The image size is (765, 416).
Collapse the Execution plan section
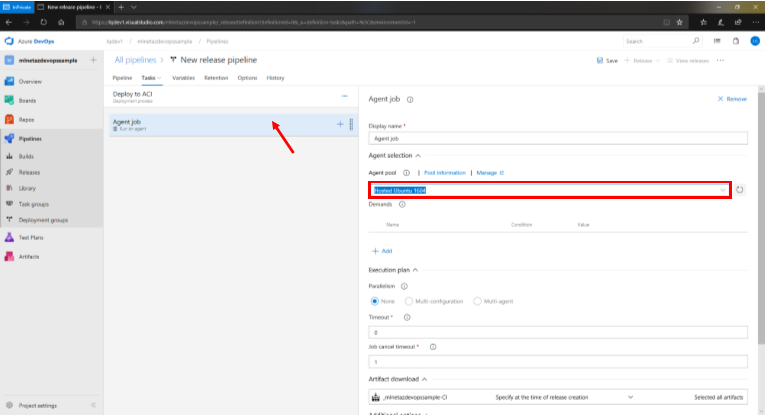[x=415, y=270]
